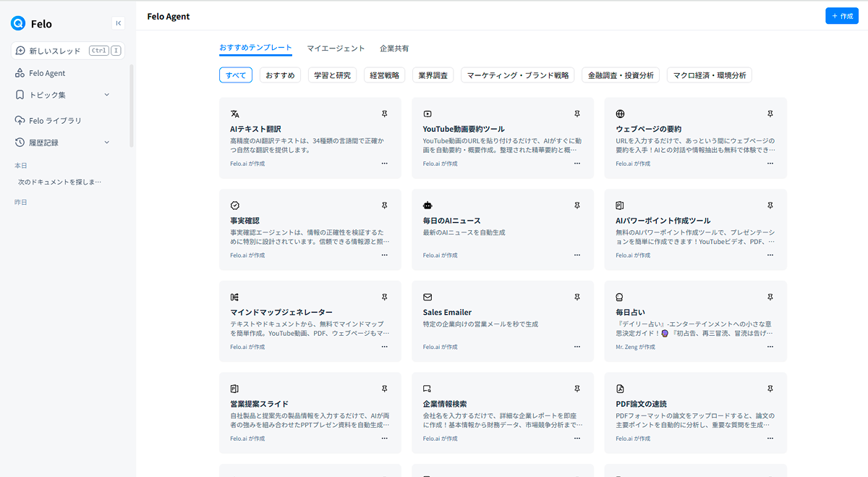Click the 企業情報検索 search icon
The image size is (868, 477).
coord(427,389)
